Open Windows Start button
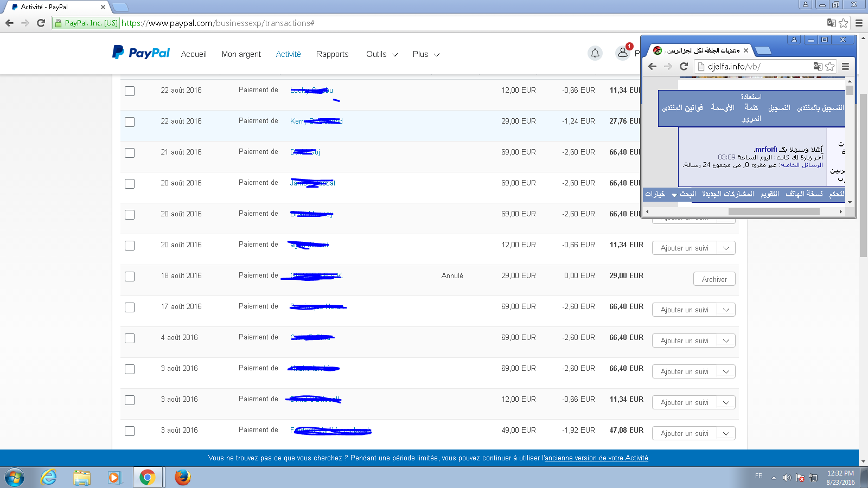Screen dimensions: 868x488 click(x=15, y=478)
